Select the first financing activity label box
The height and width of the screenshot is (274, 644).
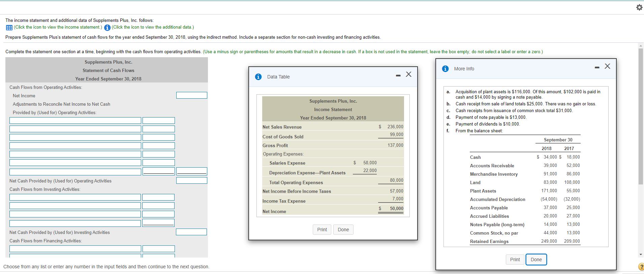click(x=75, y=249)
